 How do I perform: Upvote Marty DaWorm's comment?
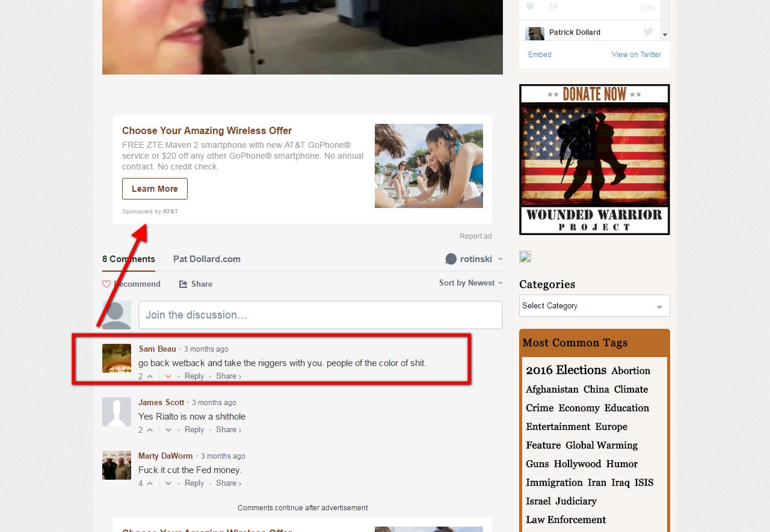(x=150, y=483)
